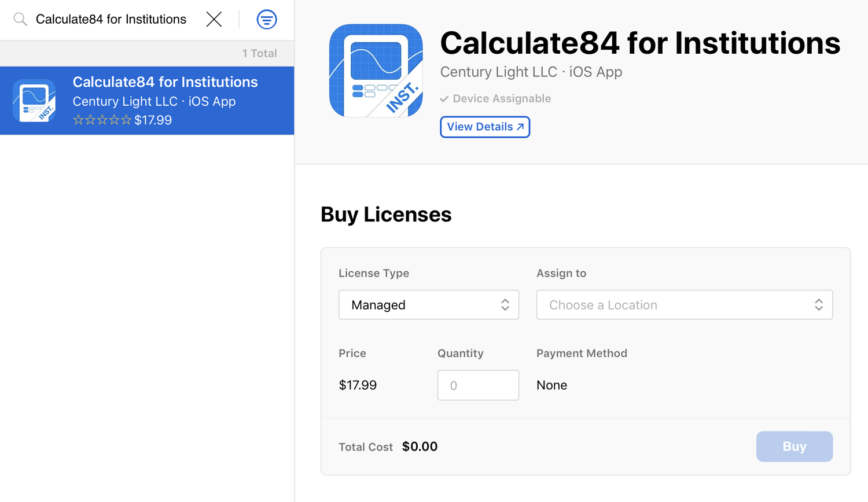The width and height of the screenshot is (868, 502).
Task: Open the search filter options icon
Action: pyautogui.click(x=267, y=20)
